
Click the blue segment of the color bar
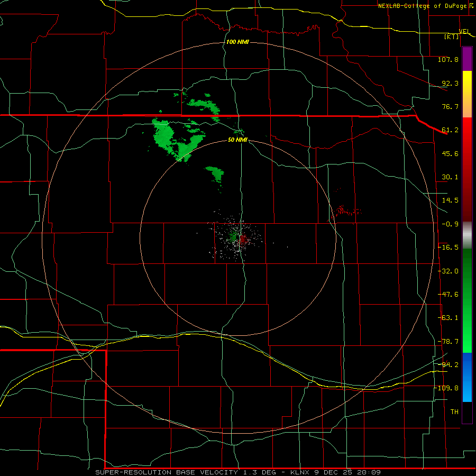coord(467,377)
